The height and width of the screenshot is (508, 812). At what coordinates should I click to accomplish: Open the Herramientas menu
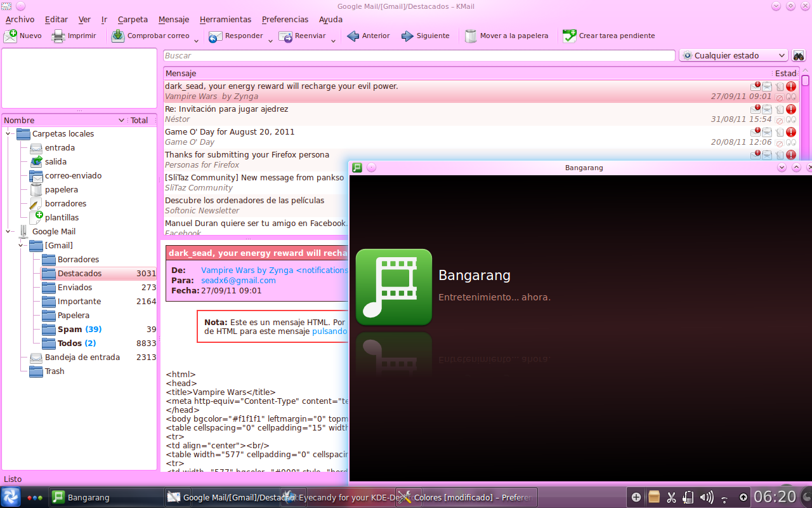pos(225,20)
